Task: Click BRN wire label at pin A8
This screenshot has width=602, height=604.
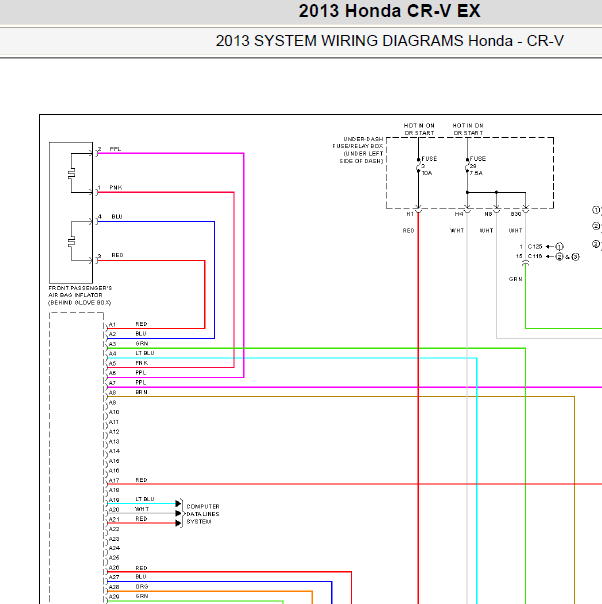Action: click(x=141, y=392)
